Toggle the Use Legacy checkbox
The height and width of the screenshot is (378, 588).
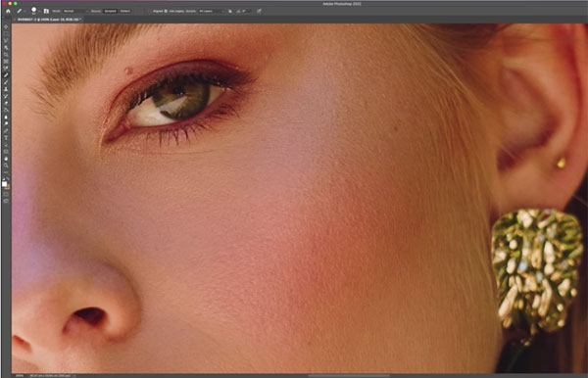[x=166, y=11]
